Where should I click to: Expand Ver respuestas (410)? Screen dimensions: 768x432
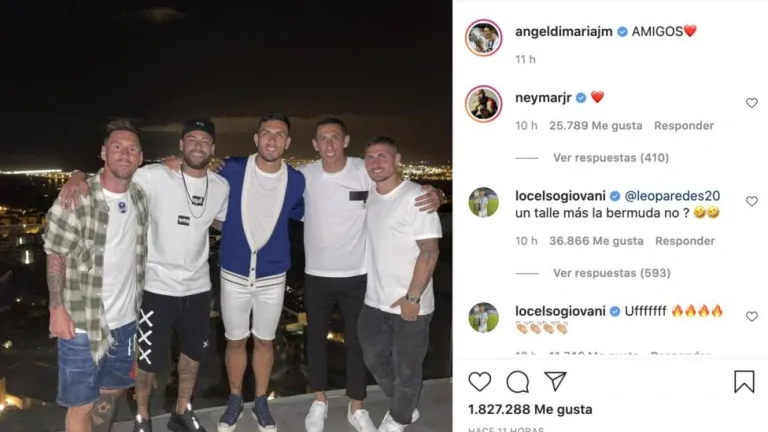(611, 158)
